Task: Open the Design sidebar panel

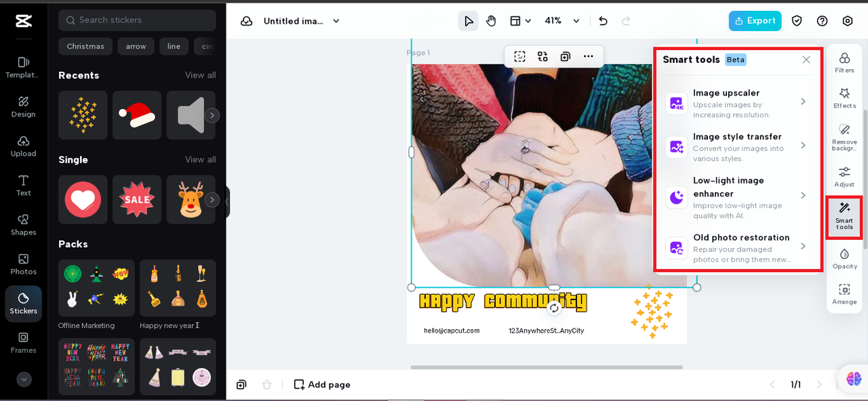Action: click(24, 107)
